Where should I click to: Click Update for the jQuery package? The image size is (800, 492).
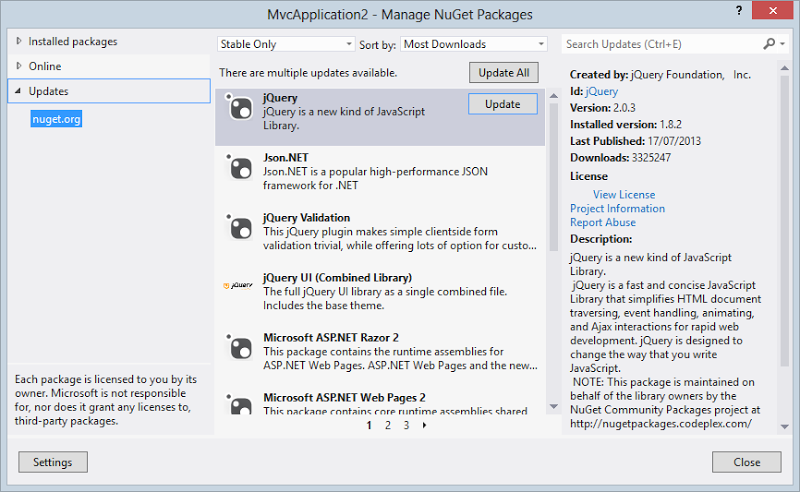point(503,104)
